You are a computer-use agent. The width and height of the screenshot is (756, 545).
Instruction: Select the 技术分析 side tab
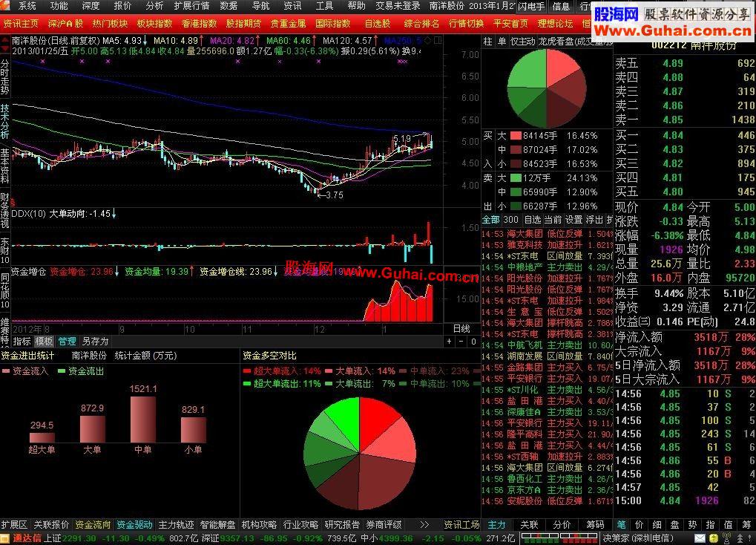pos(4,121)
